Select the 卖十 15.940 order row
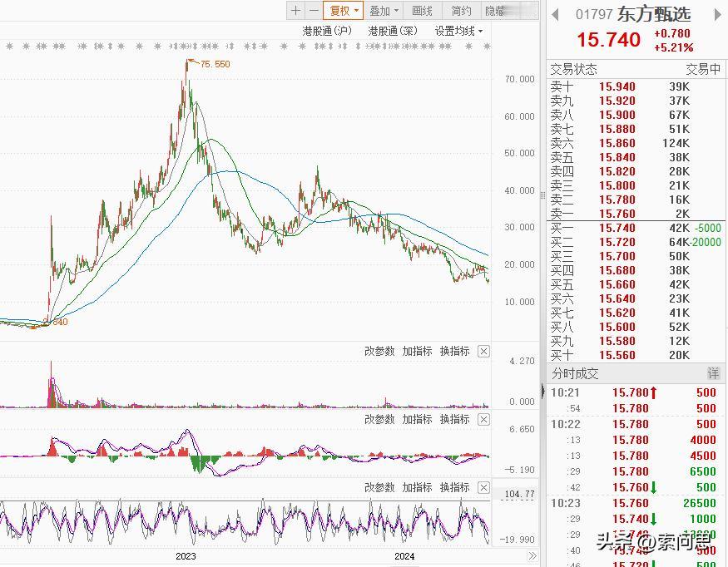The width and height of the screenshot is (728, 567). click(x=635, y=86)
